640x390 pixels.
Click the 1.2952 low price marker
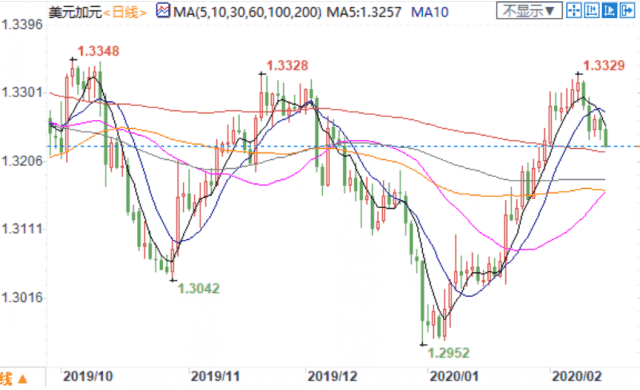pos(449,353)
